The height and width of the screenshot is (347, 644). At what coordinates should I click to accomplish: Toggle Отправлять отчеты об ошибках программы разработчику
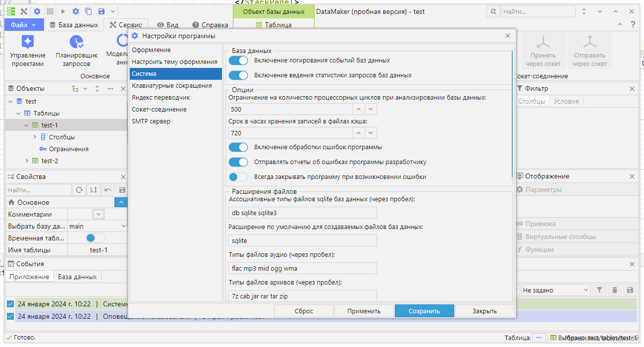click(238, 162)
